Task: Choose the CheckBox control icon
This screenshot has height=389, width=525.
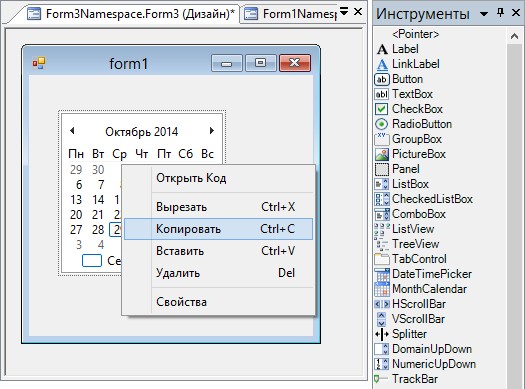Action: pos(381,109)
